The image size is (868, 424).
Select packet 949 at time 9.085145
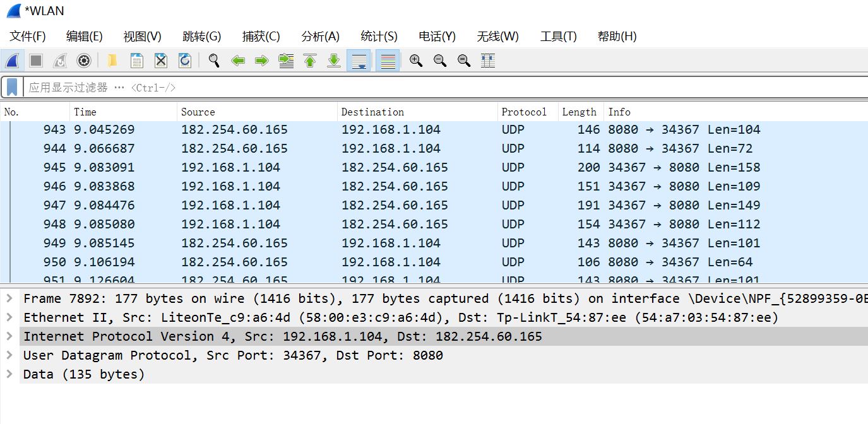pyautogui.click(x=434, y=243)
